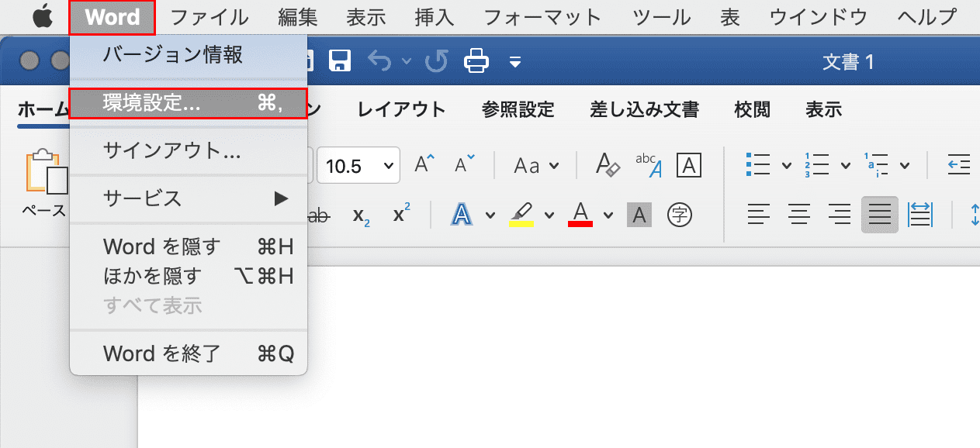Click the Change Case Aa icon
Image resolution: width=980 pixels, height=448 pixels.
[527, 165]
